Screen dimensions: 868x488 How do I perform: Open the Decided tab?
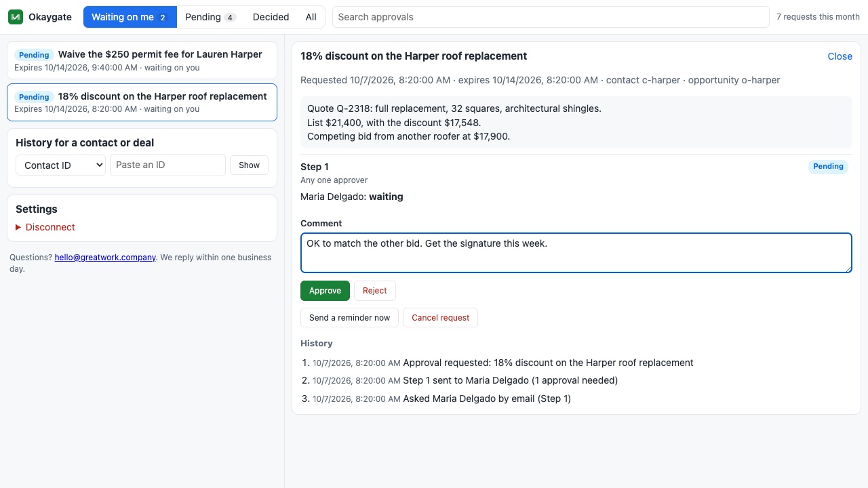[271, 17]
